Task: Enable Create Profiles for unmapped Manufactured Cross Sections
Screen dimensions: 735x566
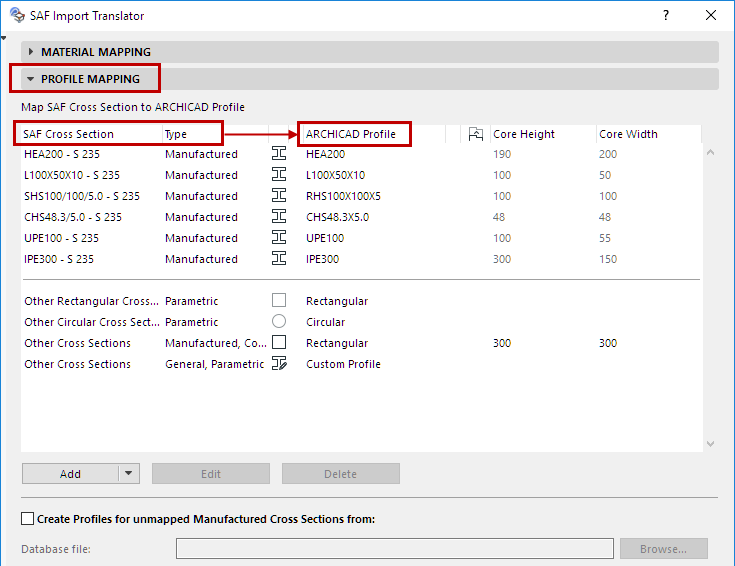Action: (28, 519)
